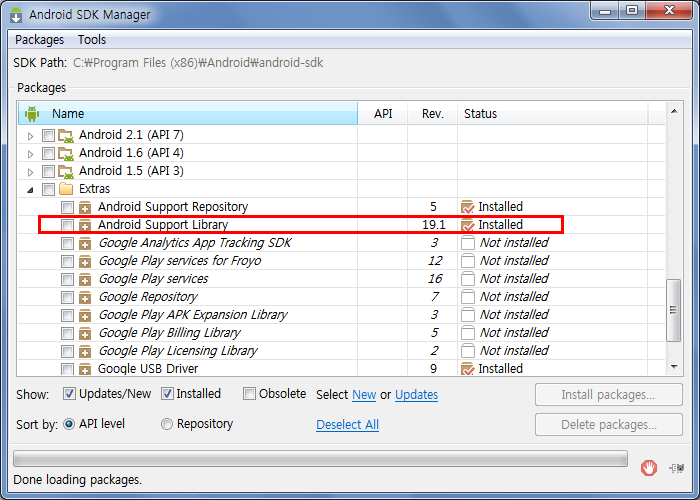
Task: Expand the Android 1.5 (API 3) tree node
Action: (30, 172)
